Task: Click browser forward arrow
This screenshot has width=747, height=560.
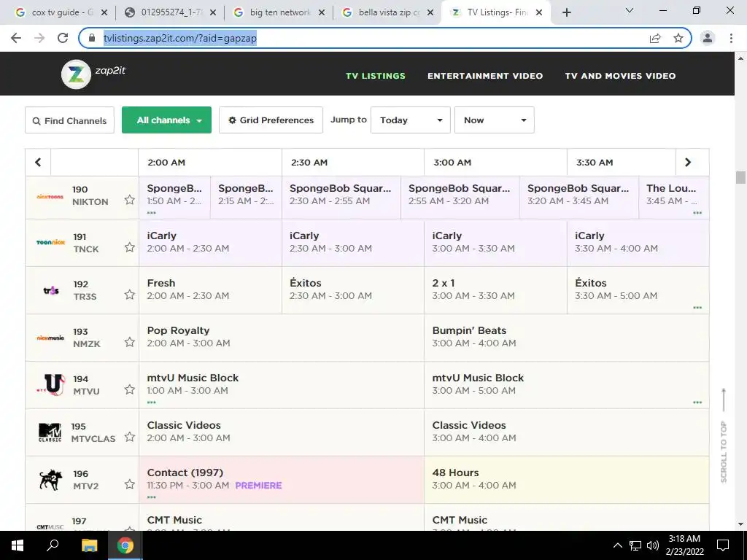Action: 39,38
